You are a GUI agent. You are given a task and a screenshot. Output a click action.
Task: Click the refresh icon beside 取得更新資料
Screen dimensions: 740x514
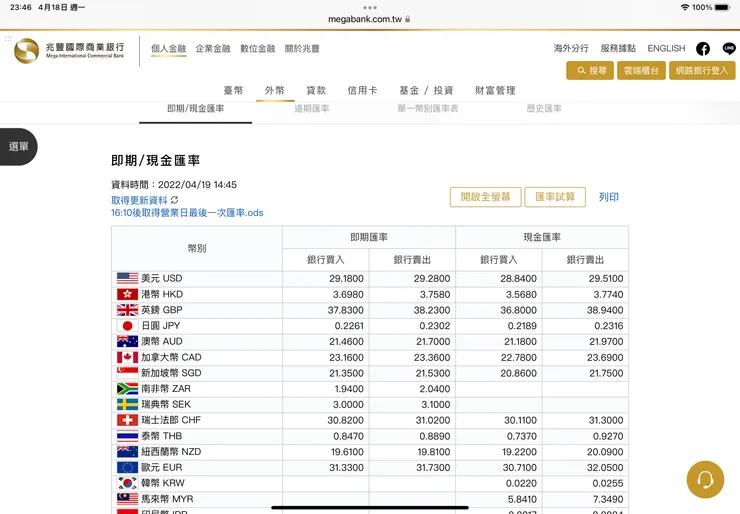174,200
